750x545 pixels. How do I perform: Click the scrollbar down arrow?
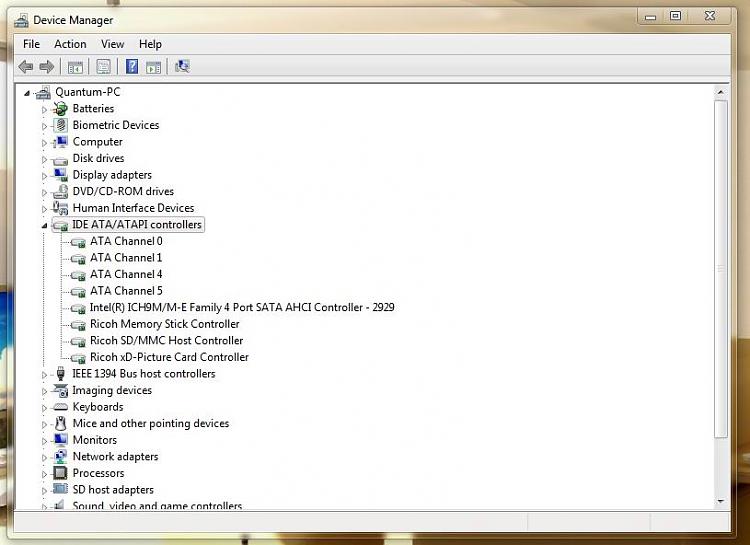[x=721, y=501]
